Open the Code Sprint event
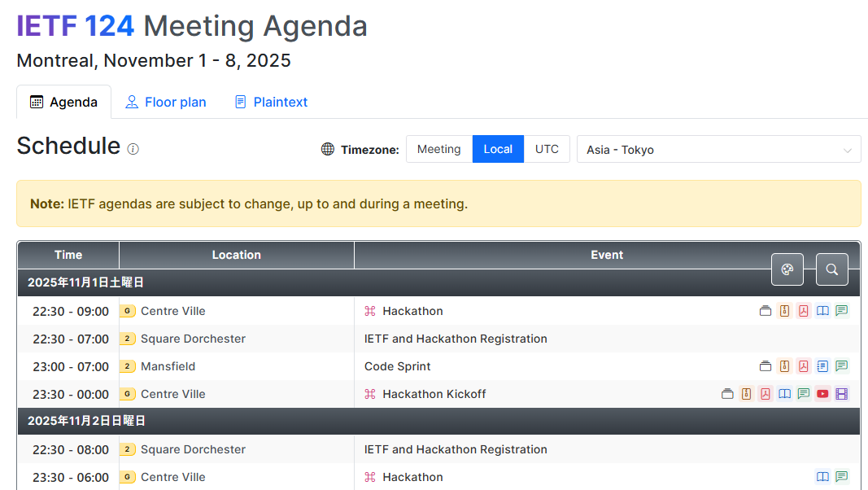The width and height of the screenshot is (868, 490). [x=397, y=366]
